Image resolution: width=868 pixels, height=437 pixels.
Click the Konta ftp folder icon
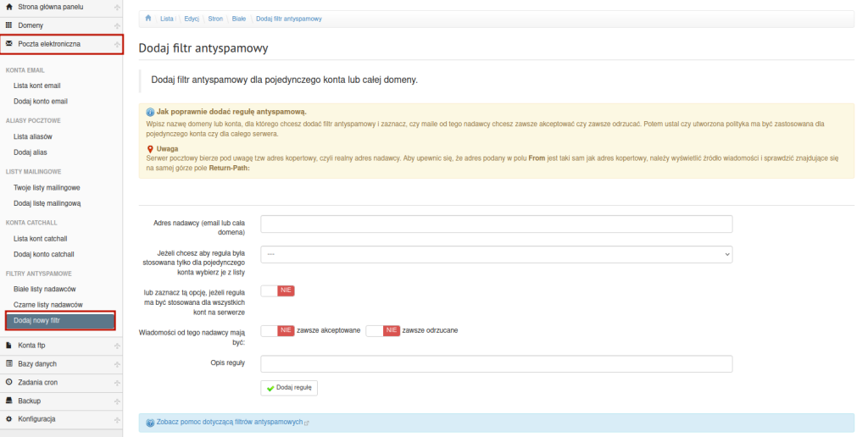click(9, 345)
